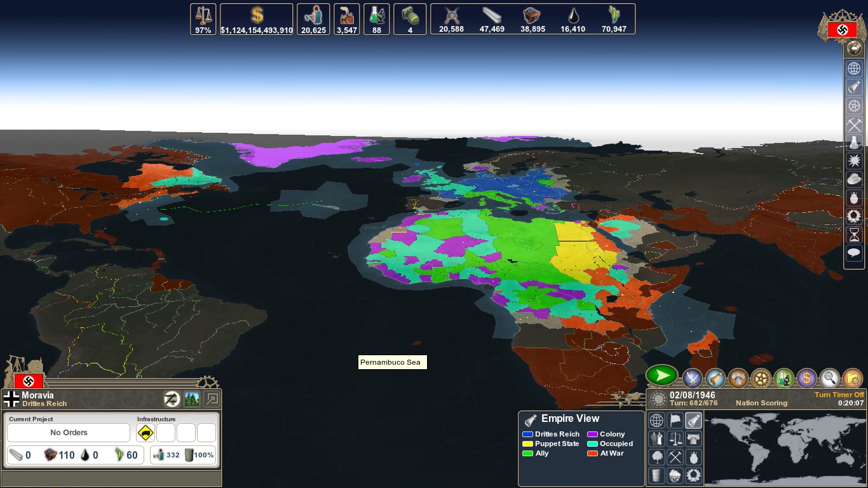Click the factory 3,547 indicator
Image resolution: width=868 pixels, height=488 pixels.
point(347,19)
